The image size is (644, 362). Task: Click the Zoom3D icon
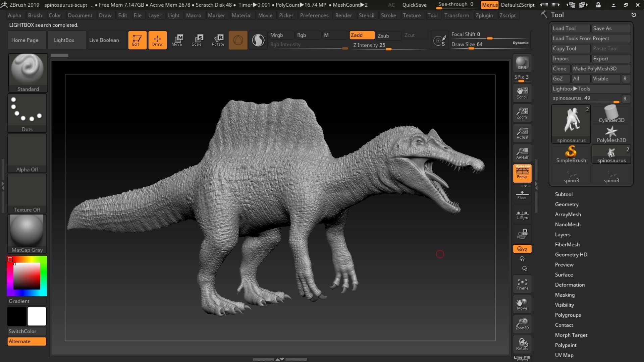tap(522, 324)
